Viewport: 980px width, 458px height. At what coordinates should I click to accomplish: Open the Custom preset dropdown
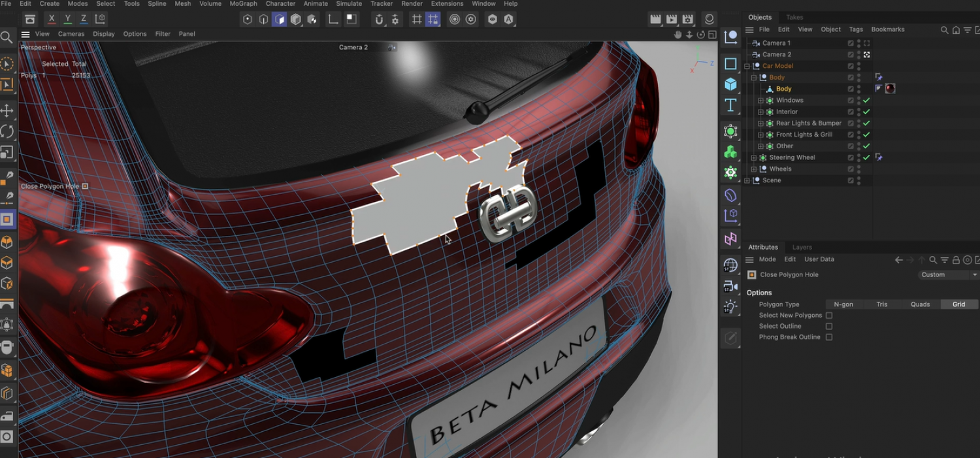point(947,275)
